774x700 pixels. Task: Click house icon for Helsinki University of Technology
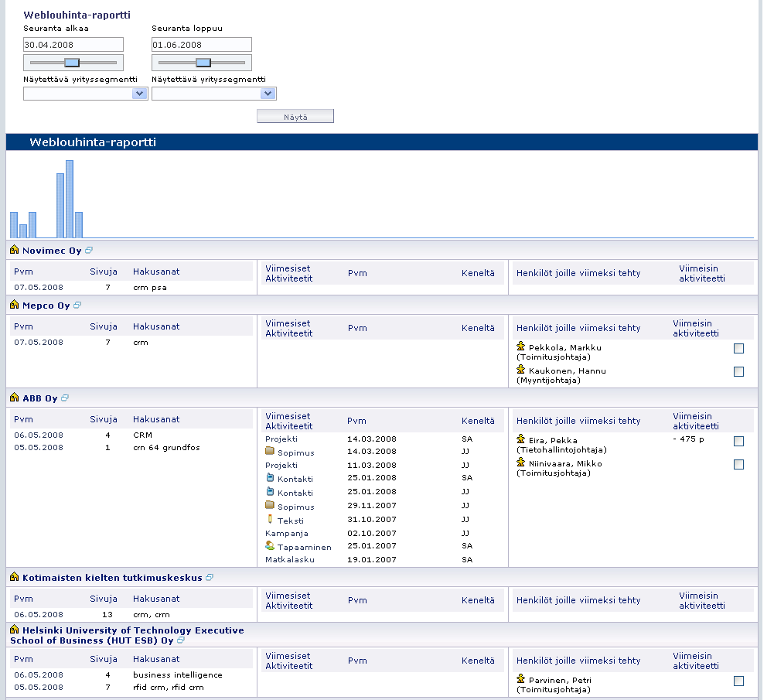tap(15, 630)
